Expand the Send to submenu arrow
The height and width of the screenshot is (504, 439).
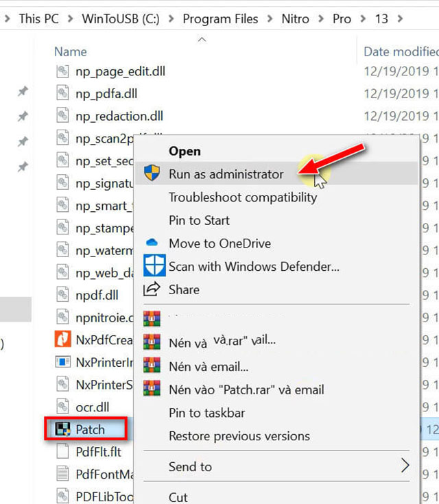[405, 466]
